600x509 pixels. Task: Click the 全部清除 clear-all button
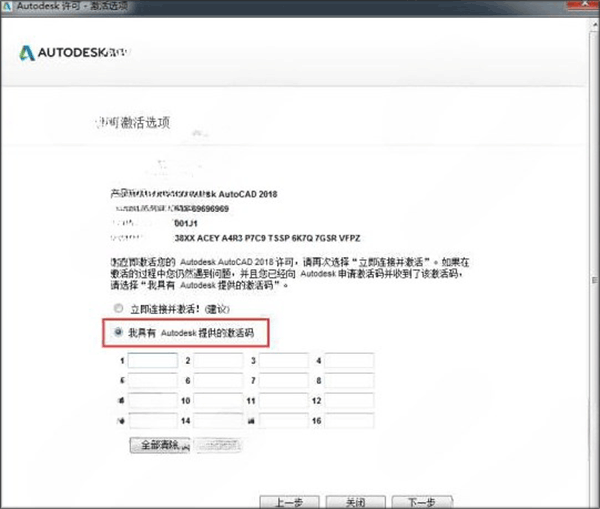pyautogui.click(x=160, y=445)
